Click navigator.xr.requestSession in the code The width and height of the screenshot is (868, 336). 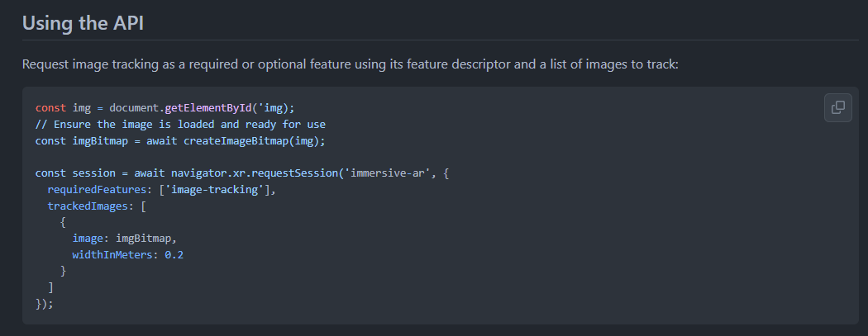click(x=254, y=173)
